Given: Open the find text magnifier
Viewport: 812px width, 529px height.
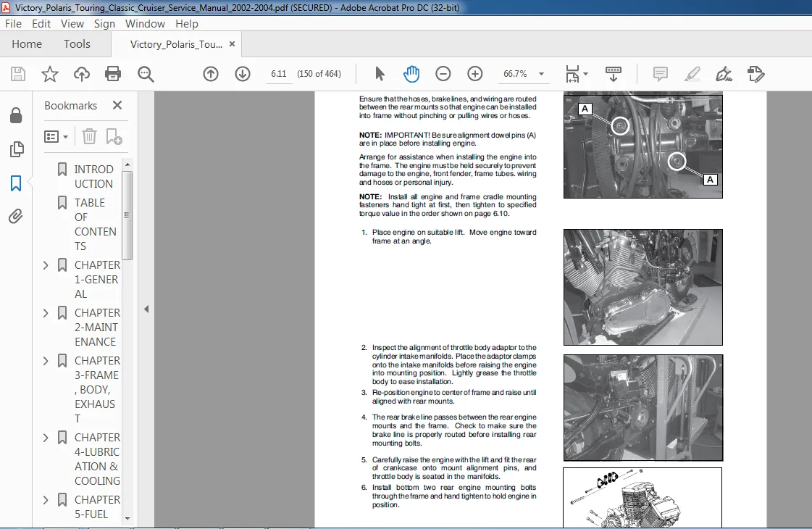Looking at the screenshot, I should 146,74.
